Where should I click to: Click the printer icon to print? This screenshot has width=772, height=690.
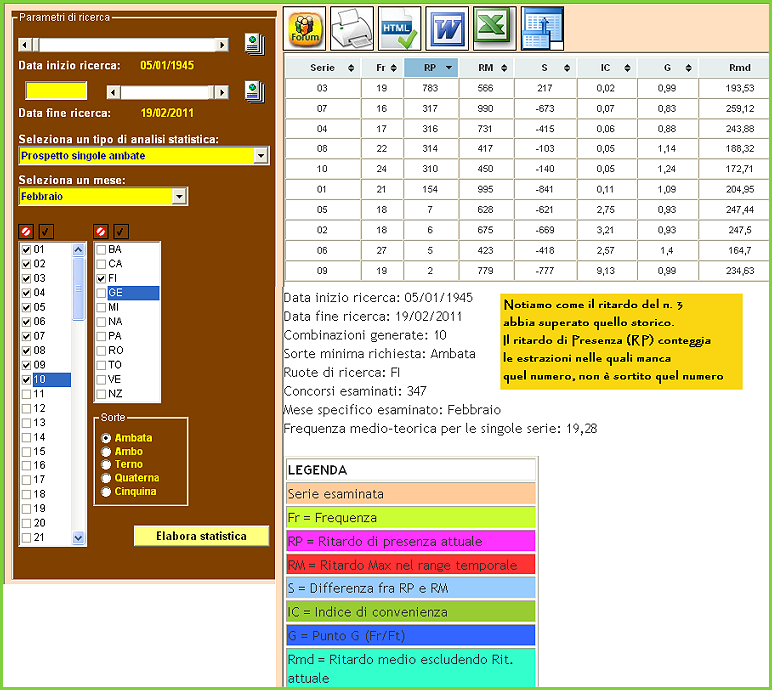point(352,29)
